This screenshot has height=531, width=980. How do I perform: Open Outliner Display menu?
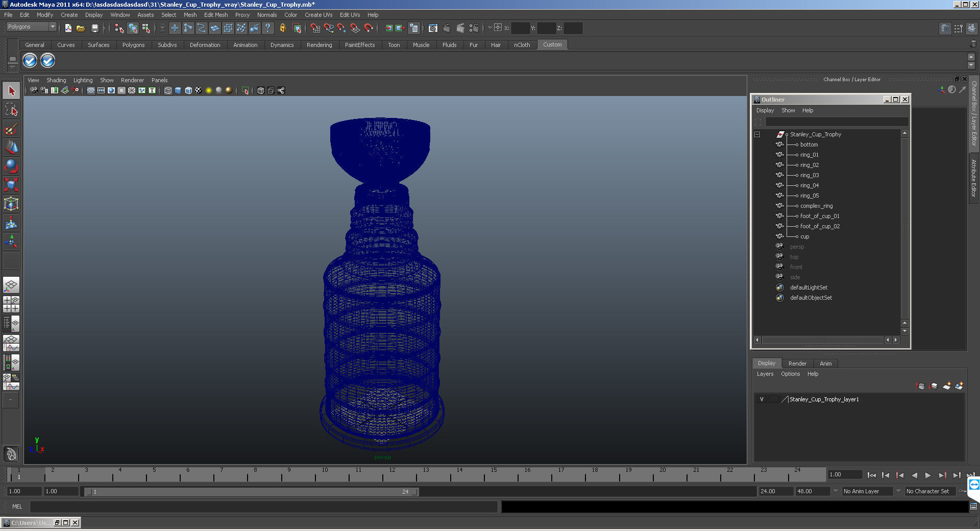coord(765,110)
